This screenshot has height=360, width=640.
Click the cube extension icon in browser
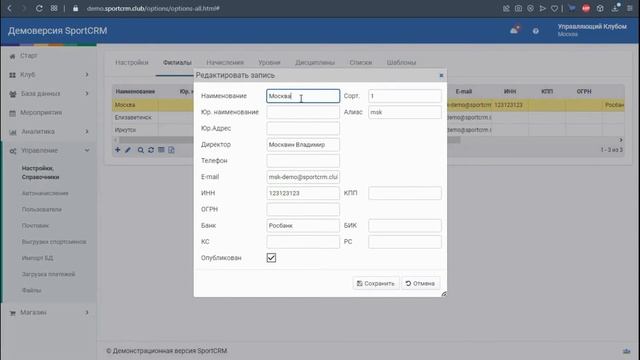tap(600, 8)
